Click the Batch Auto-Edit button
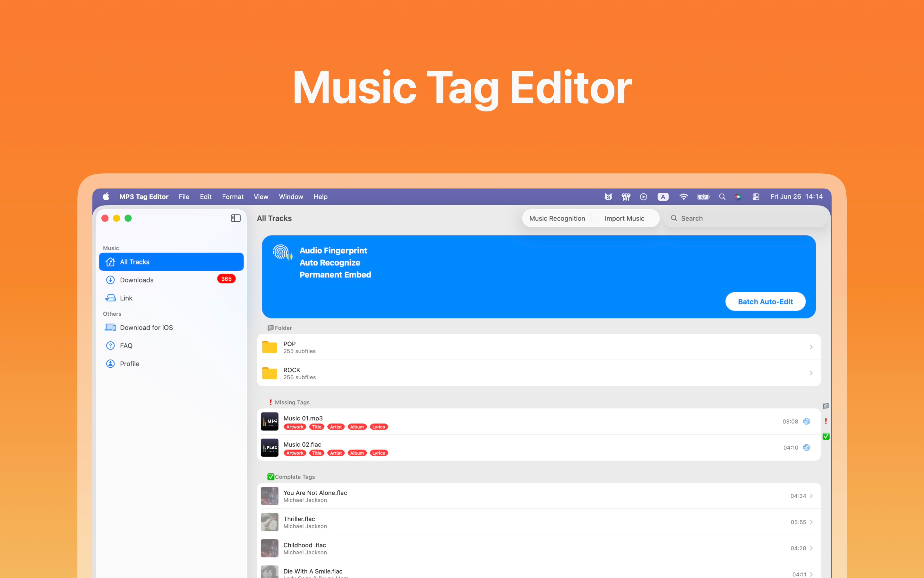 coord(765,302)
